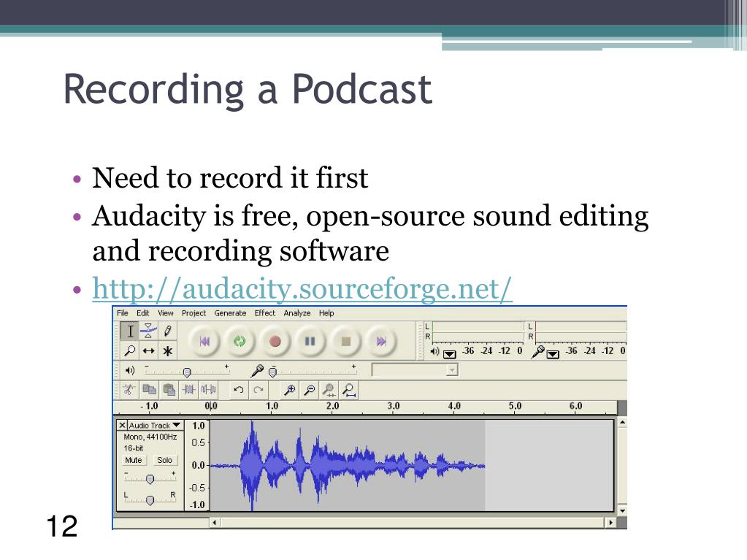Screen dimensions: 747x560
Task: Toggle Mute on the Audio Track
Action: (x=134, y=460)
